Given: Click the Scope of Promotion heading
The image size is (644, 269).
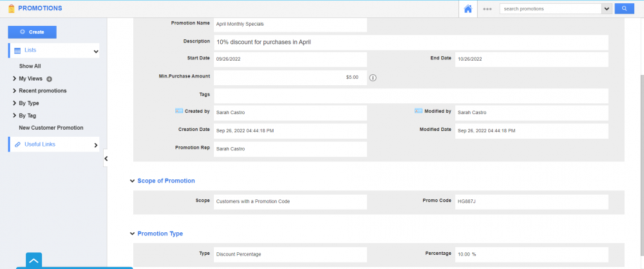Looking at the screenshot, I should [x=166, y=181].
